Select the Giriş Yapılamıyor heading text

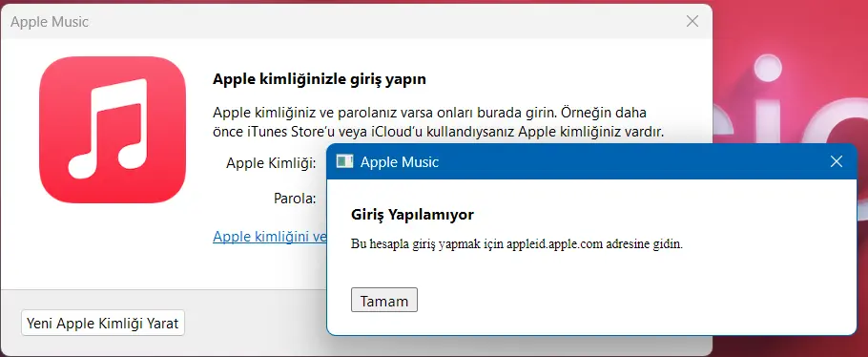(x=412, y=214)
